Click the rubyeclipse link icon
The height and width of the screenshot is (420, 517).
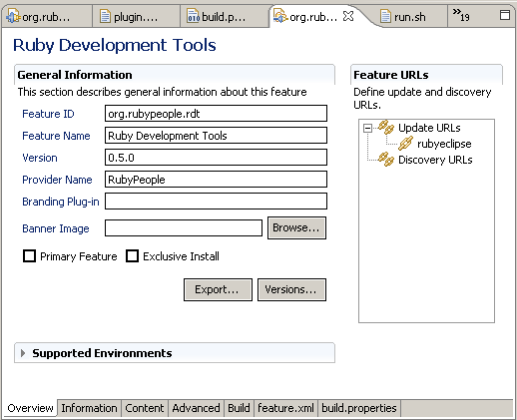pos(405,144)
